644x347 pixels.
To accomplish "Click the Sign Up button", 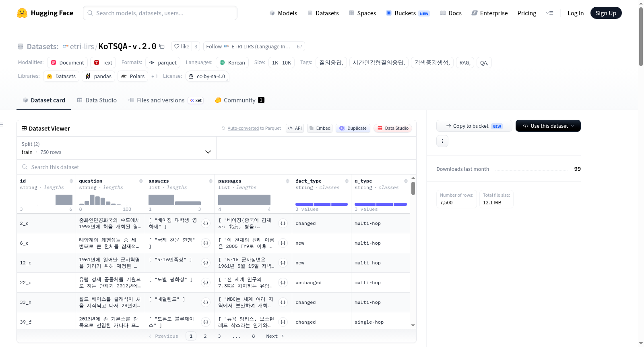I will point(606,13).
